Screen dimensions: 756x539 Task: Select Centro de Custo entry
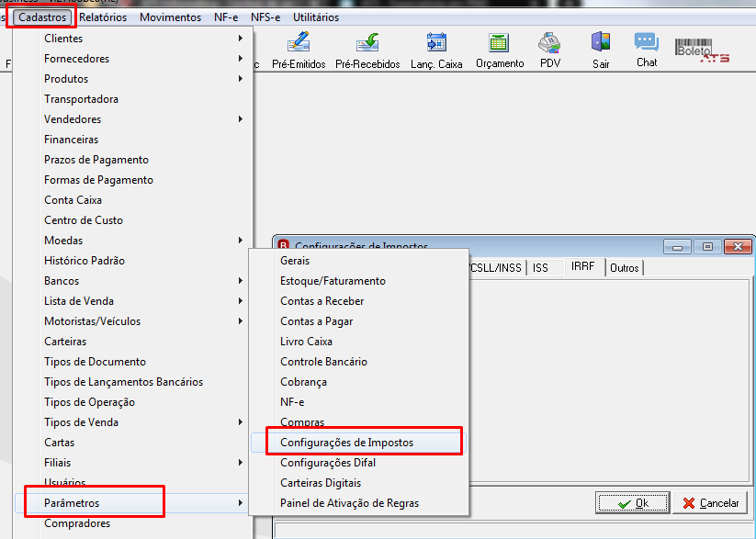pyautogui.click(x=133, y=219)
